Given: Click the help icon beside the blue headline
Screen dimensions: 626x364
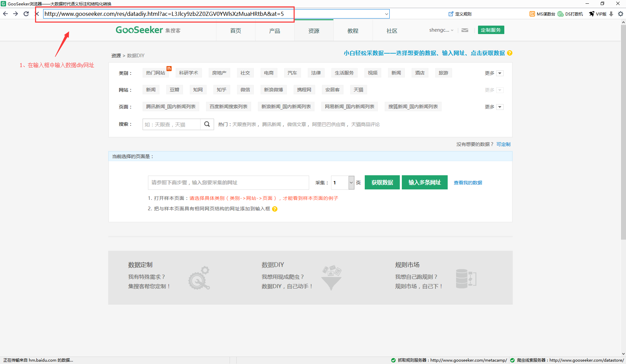Looking at the screenshot, I should 510,53.
